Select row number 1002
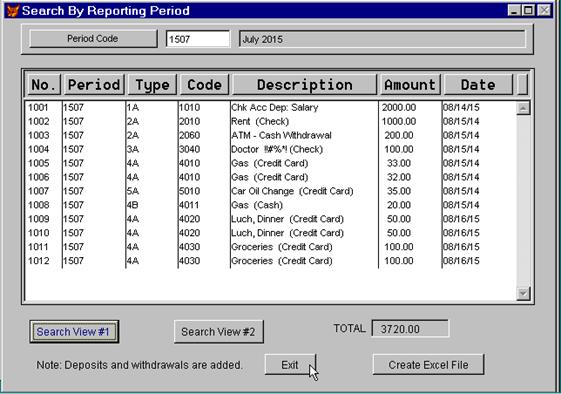The width and height of the screenshot is (561, 394). click(x=271, y=121)
